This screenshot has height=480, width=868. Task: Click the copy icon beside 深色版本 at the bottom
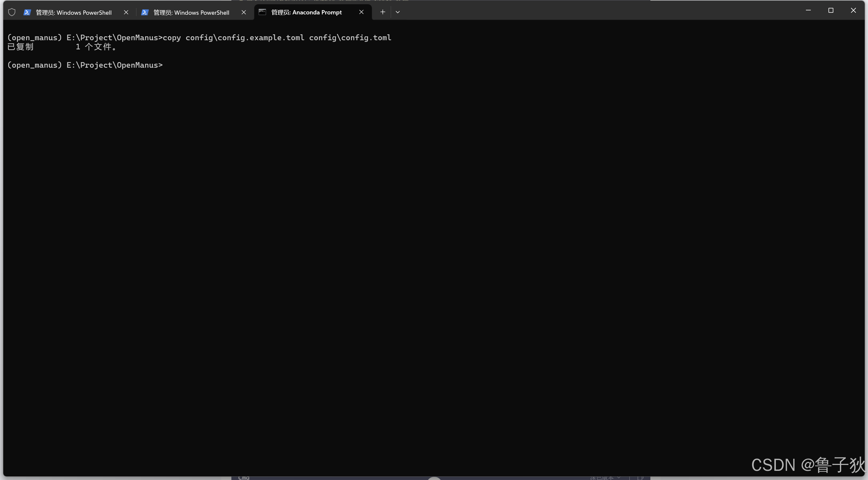pyautogui.click(x=640, y=478)
